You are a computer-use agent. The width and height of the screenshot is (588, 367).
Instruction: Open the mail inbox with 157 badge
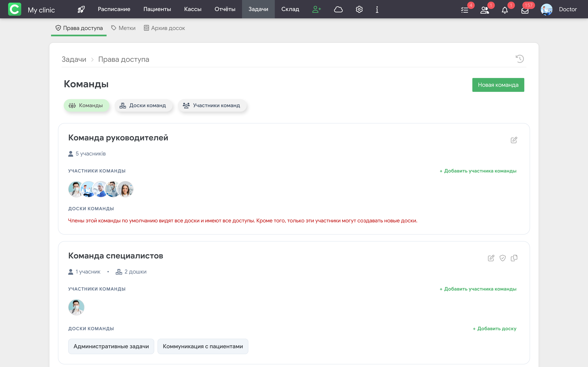[x=525, y=10]
